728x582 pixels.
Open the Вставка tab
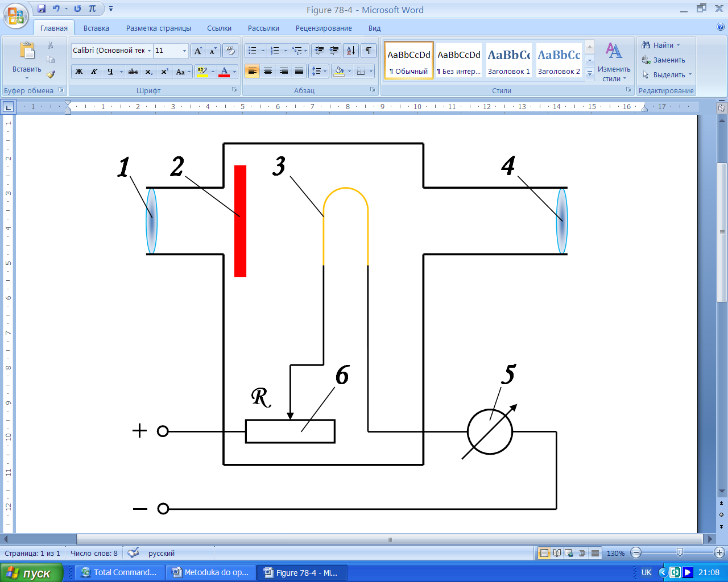(96, 28)
